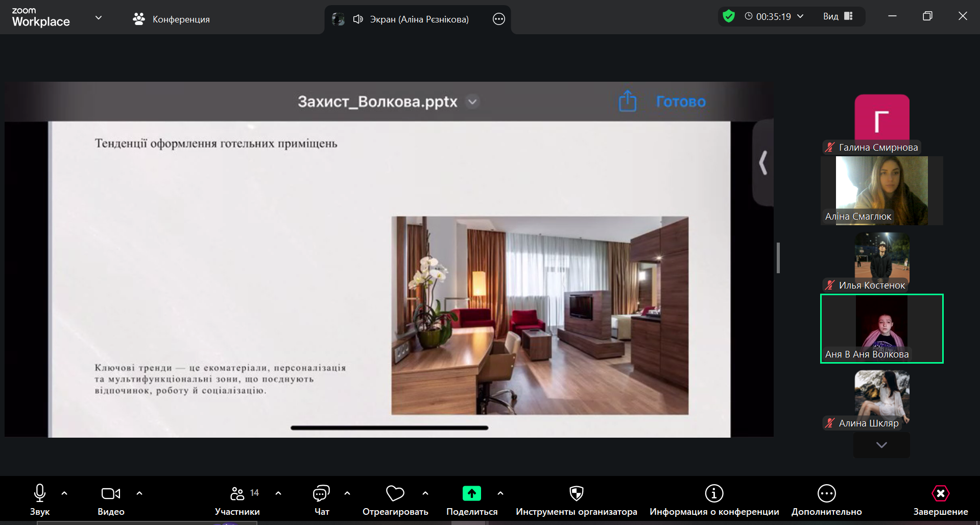This screenshot has height=525, width=980.
Task: Open the Конференция tab
Action: pyautogui.click(x=172, y=19)
